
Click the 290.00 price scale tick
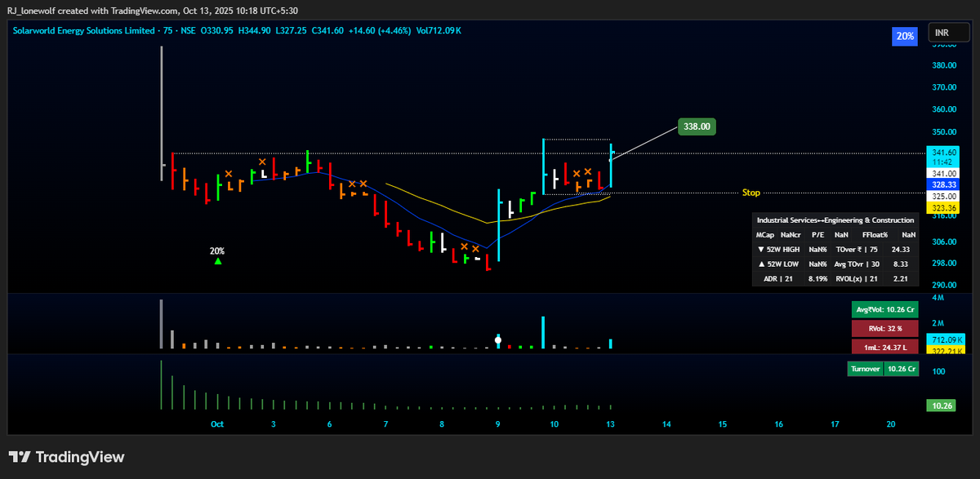click(x=944, y=286)
